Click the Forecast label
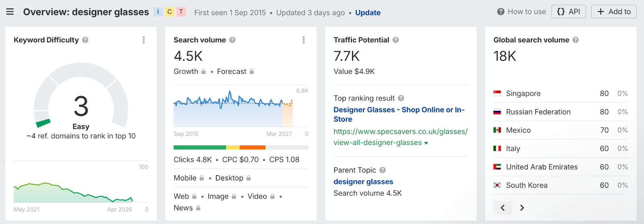The height and width of the screenshot is (224, 644). [231, 71]
